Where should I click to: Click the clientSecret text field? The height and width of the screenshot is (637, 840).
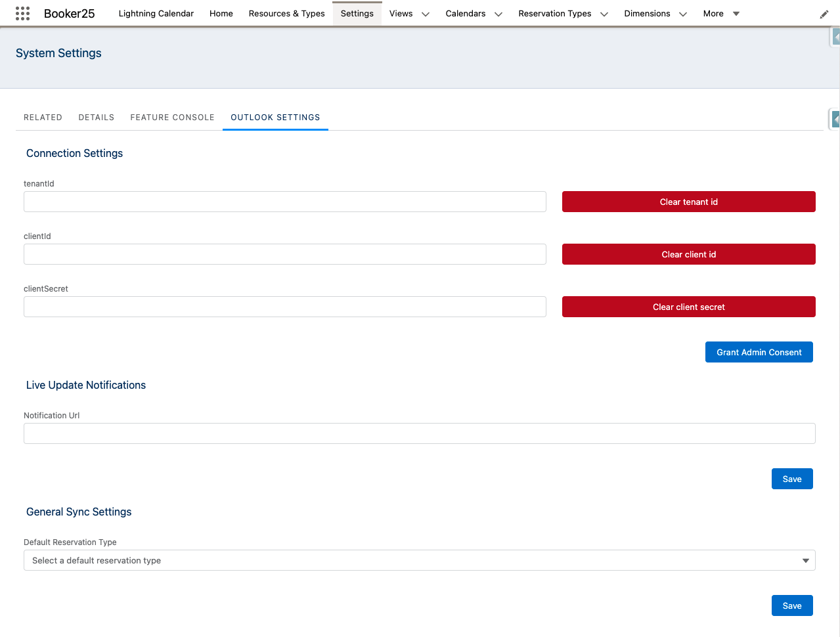[x=284, y=307]
